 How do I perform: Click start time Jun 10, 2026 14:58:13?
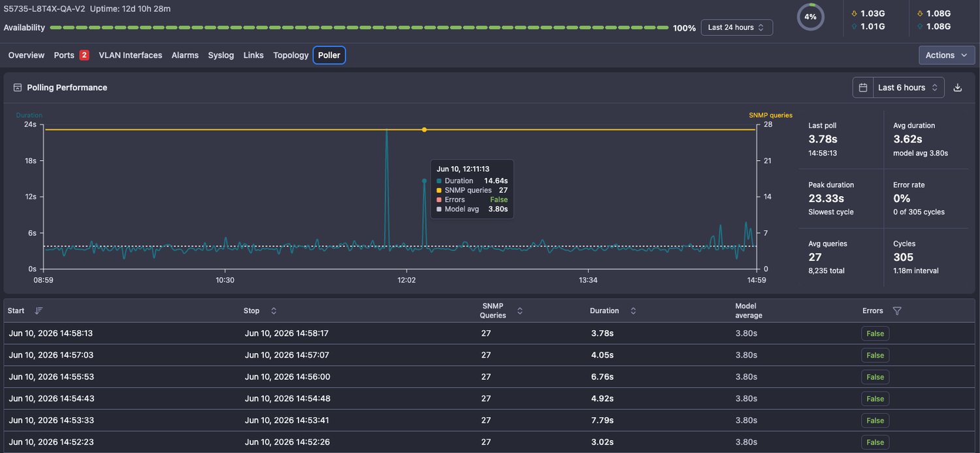coord(51,333)
